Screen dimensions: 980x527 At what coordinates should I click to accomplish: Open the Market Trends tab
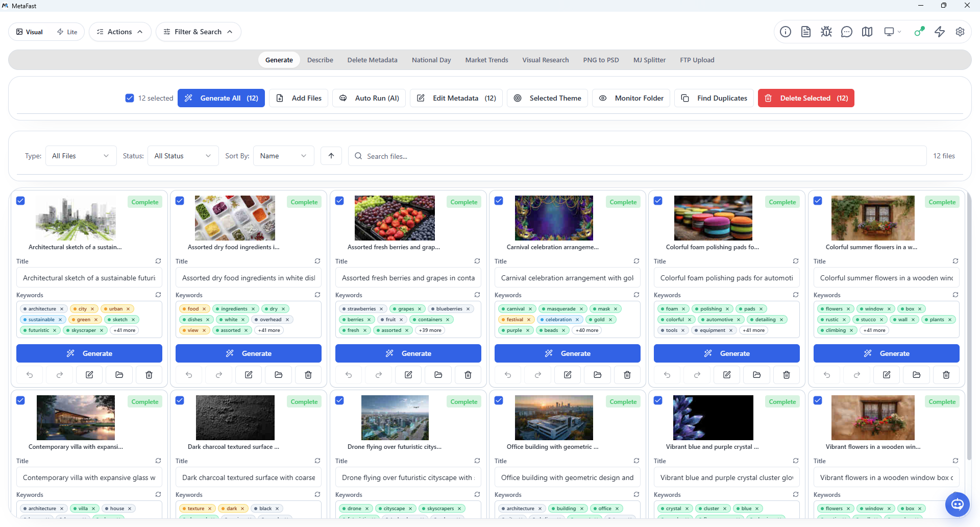tap(486, 60)
